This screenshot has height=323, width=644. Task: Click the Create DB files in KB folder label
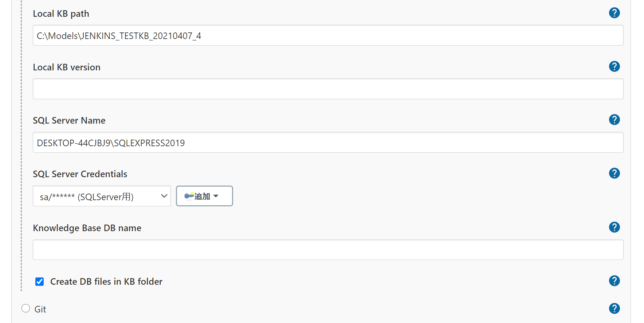pyautogui.click(x=106, y=281)
